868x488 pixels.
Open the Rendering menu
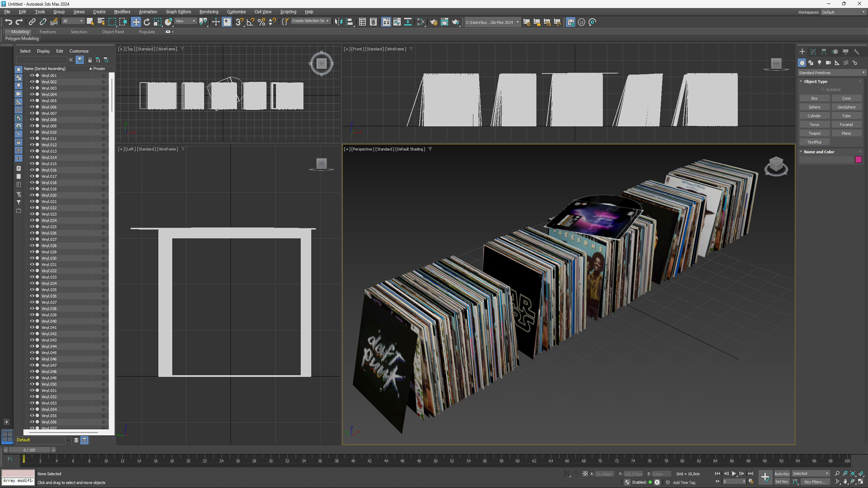(209, 12)
